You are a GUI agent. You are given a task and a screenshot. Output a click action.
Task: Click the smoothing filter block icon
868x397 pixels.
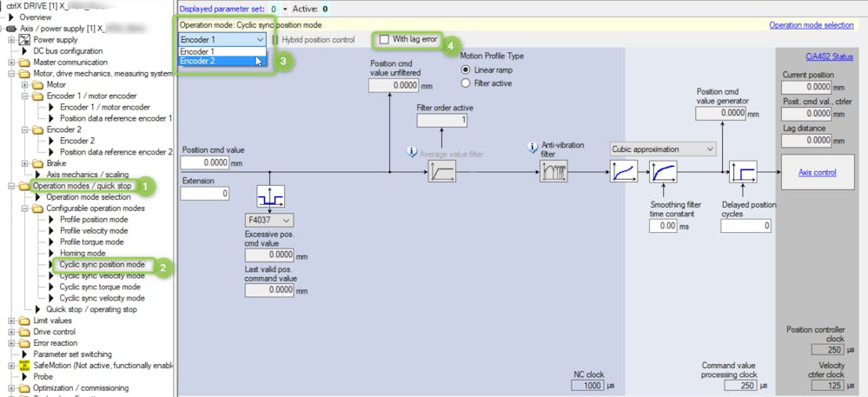coord(663,172)
